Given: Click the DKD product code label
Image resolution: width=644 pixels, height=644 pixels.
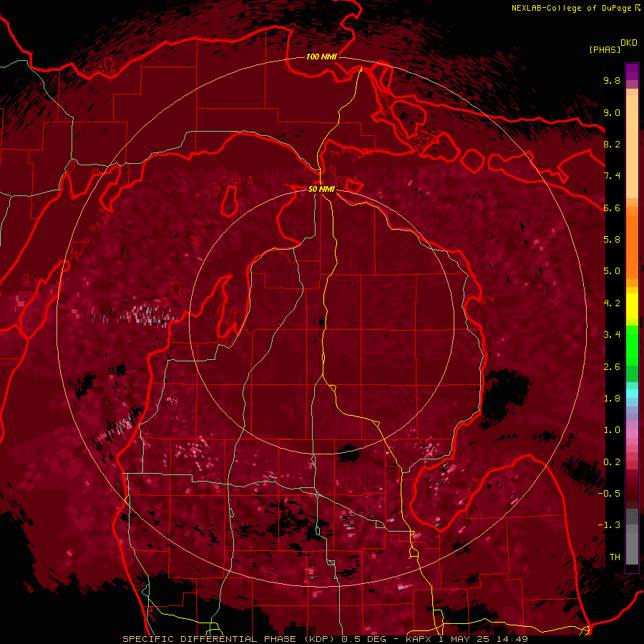Looking at the screenshot, I should [x=629, y=43].
